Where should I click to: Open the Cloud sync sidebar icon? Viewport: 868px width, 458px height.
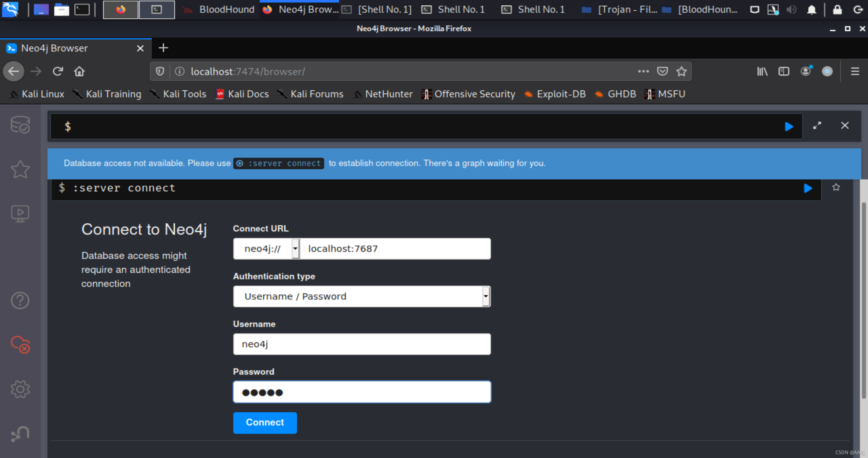[20, 345]
